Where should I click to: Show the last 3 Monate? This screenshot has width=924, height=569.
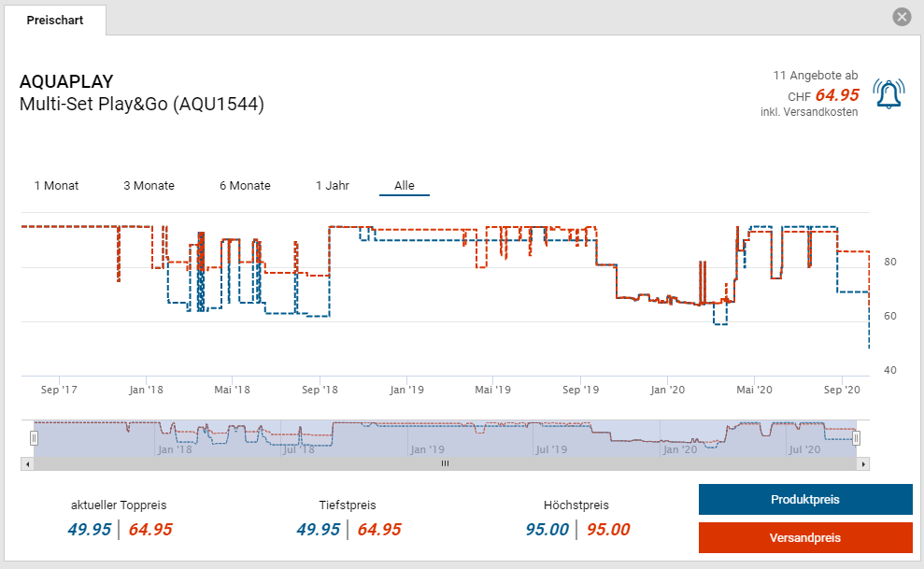149,185
